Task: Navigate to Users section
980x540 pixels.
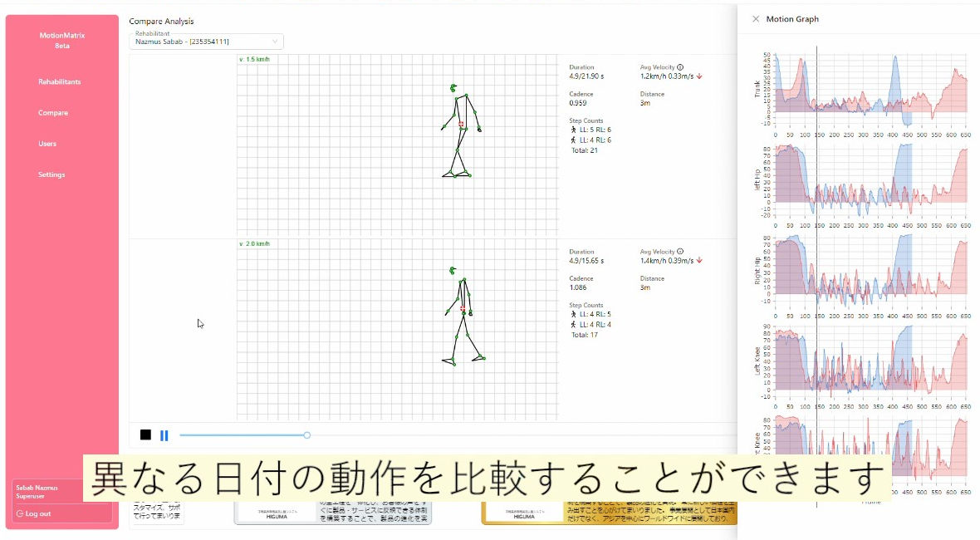Action: [47, 144]
